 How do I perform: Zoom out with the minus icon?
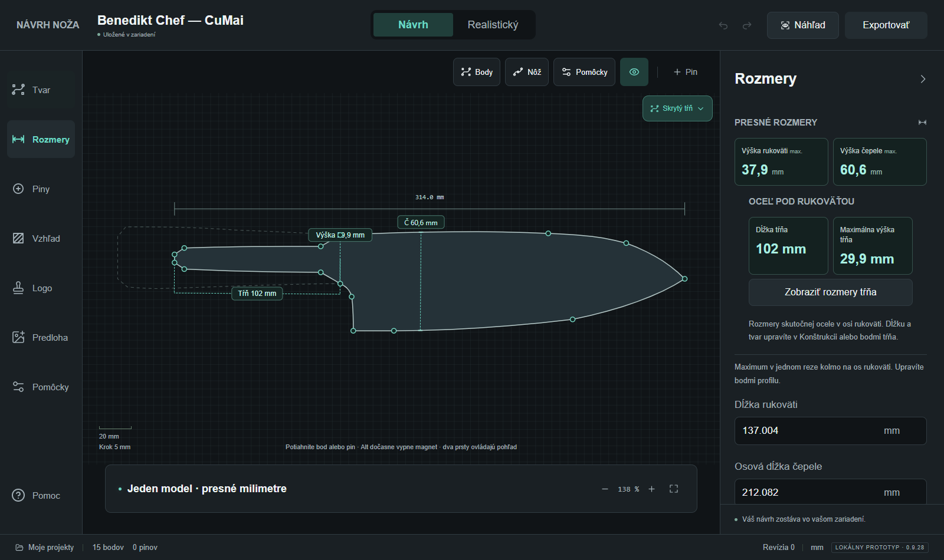(x=605, y=489)
